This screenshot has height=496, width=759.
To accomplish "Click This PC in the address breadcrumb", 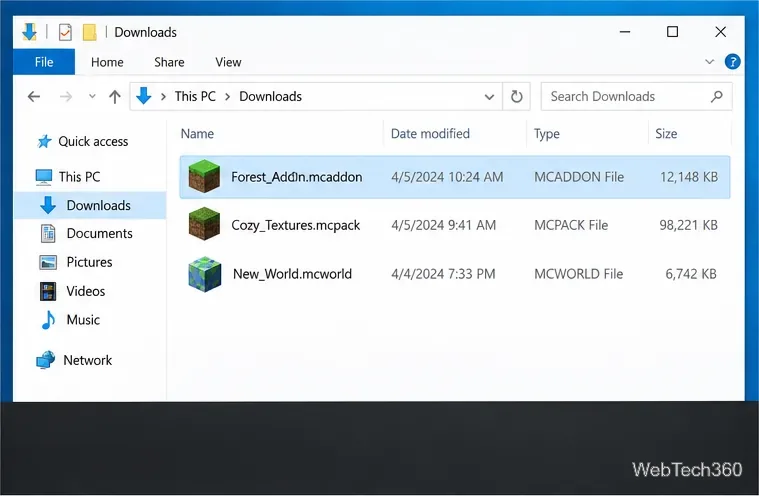I will coord(195,96).
